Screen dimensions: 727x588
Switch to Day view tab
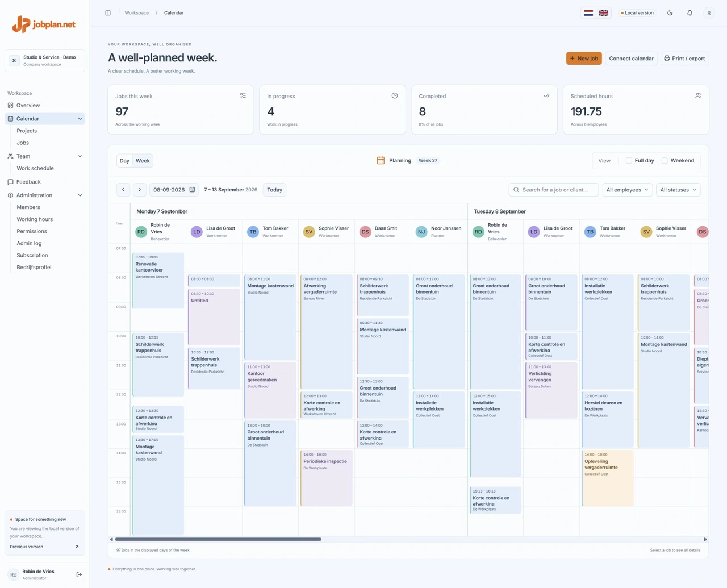click(124, 161)
